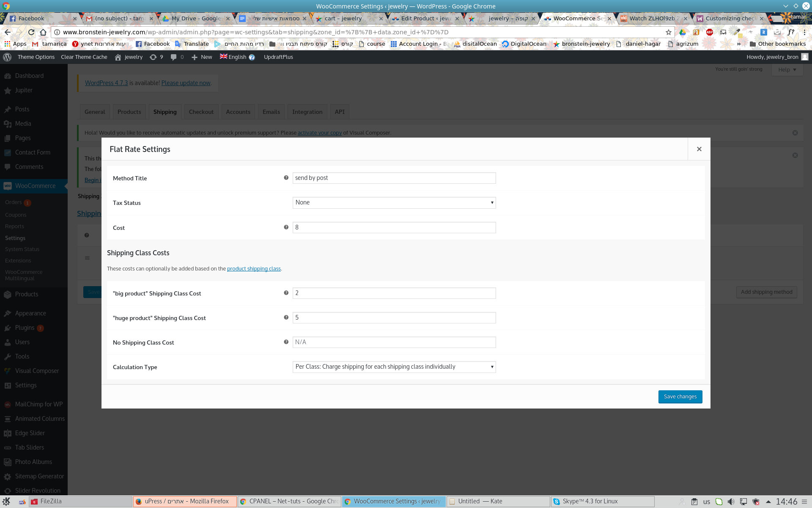Click the WooCommerce sidebar icon

[8, 185]
